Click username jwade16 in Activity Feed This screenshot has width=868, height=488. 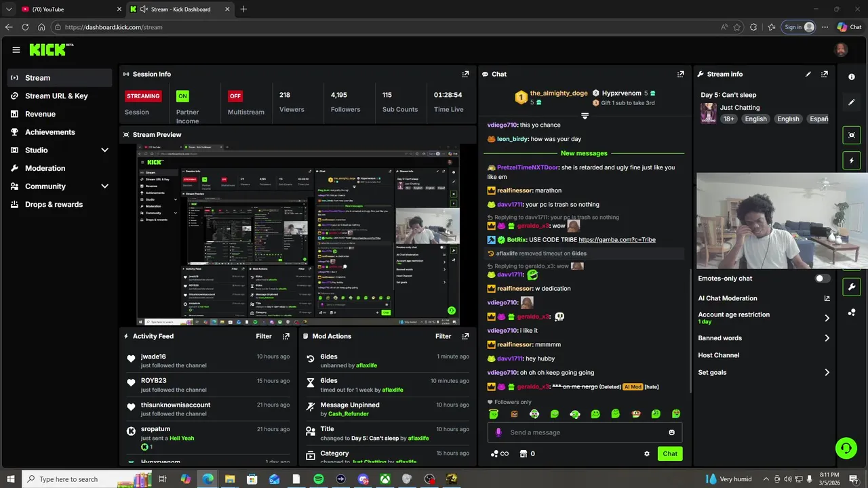pos(153,357)
